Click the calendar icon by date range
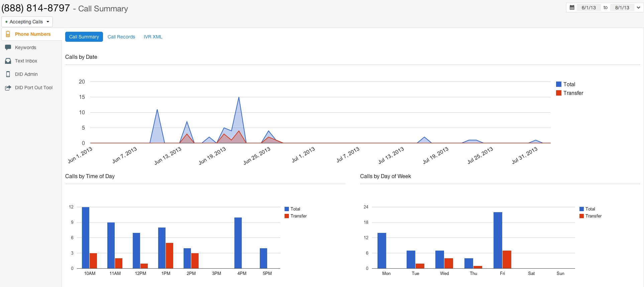Screen dimensions: 644x287 click(572, 7)
